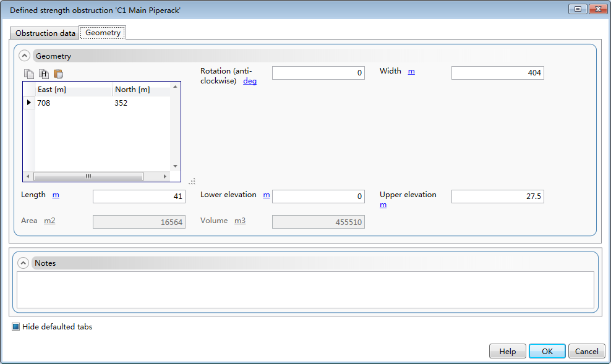611x364 pixels.
Task: Collapse the Geometry section
Action: 24,56
